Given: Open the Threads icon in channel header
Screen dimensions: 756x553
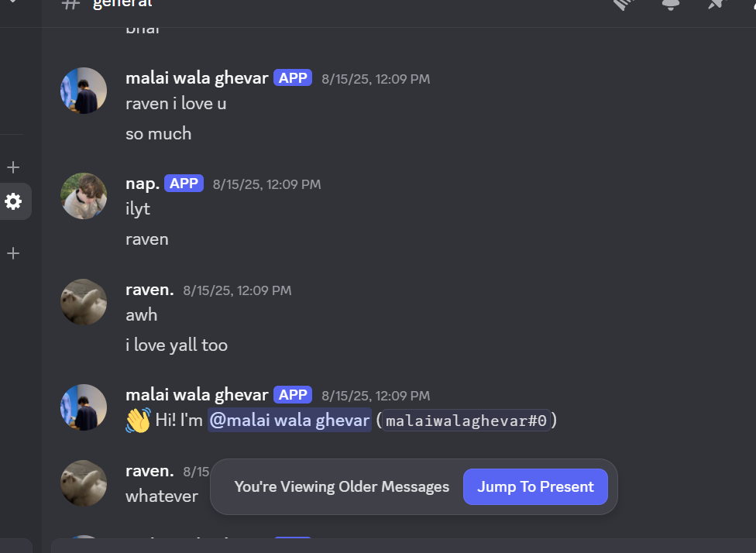Looking at the screenshot, I should point(624,4).
